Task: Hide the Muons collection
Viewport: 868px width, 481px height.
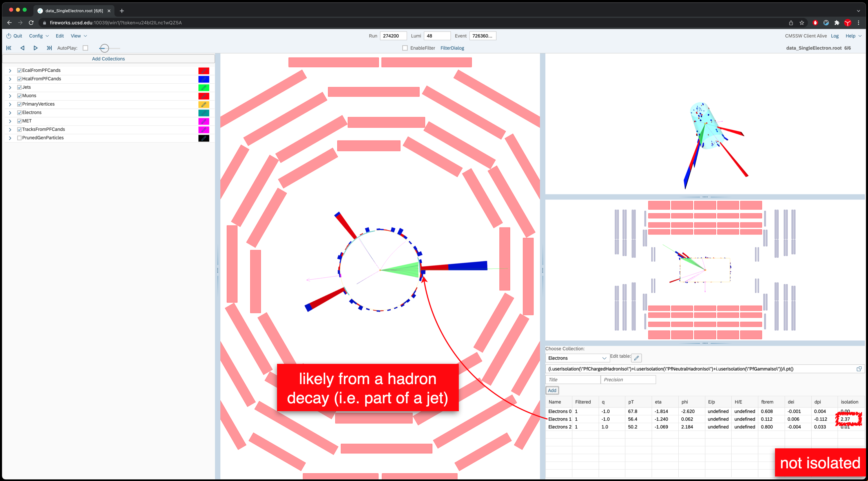Action: tap(19, 95)
